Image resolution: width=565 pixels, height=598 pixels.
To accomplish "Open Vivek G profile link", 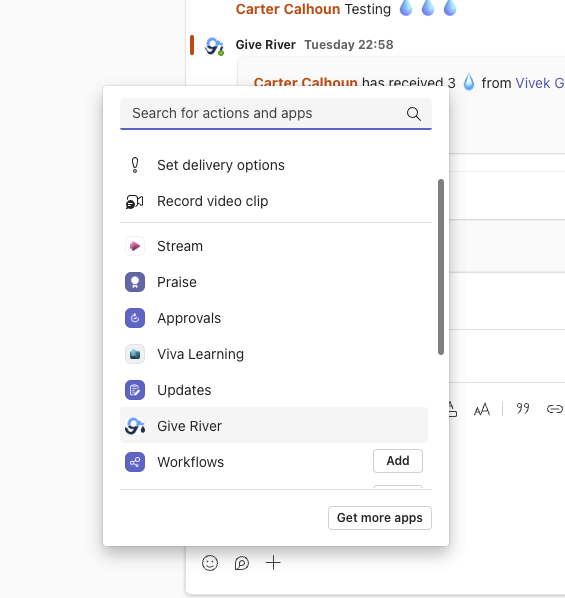I will click(x=540, y=83).
